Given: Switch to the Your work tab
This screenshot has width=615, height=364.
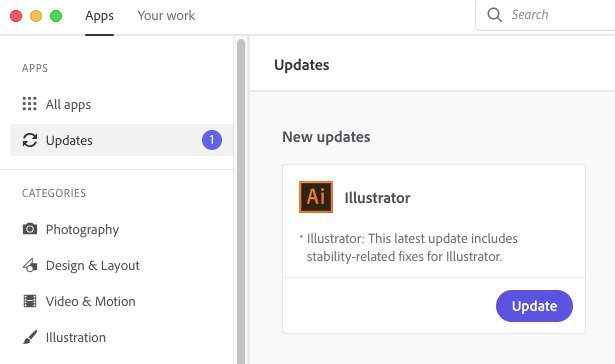Looking at the screenshot, I should [166, 16].
